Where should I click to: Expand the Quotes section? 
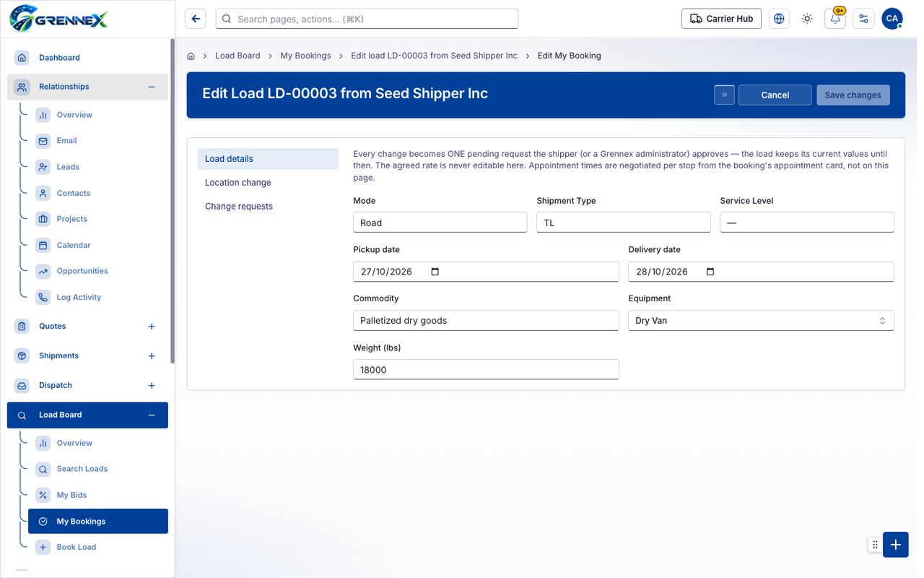point(152,327)
